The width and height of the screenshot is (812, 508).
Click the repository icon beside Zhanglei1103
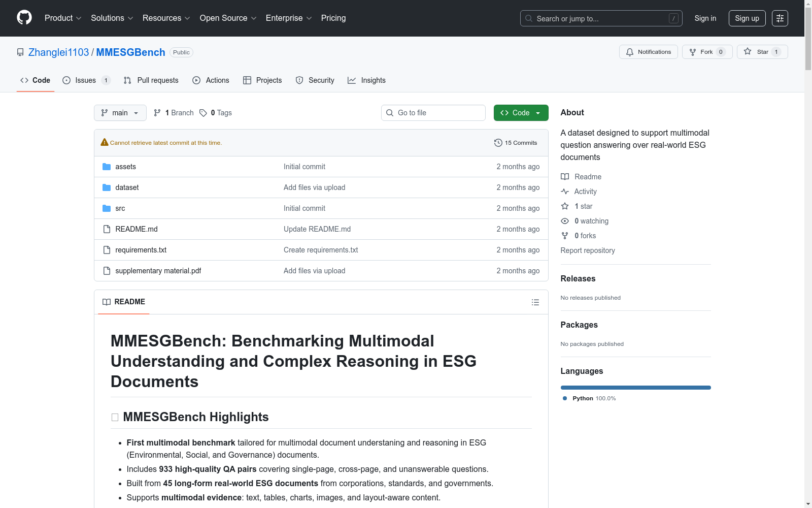[20, 52]
